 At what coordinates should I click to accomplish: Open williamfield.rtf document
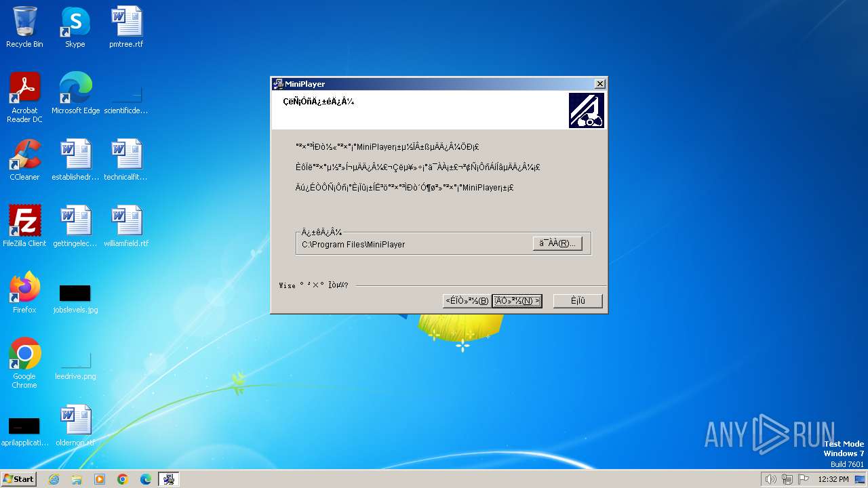(x=126, y=226)
